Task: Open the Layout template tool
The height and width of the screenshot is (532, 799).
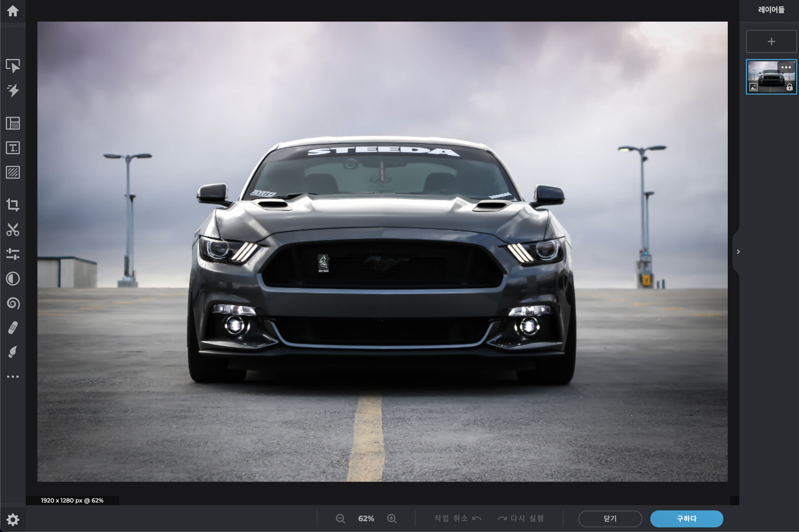Action: (x=13, y=123)
